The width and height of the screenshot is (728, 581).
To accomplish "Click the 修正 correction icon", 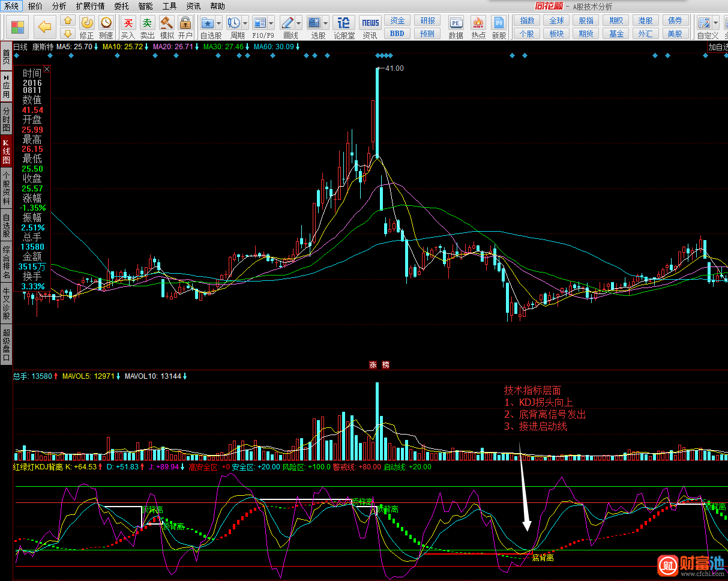I will [x=87, y=23].
